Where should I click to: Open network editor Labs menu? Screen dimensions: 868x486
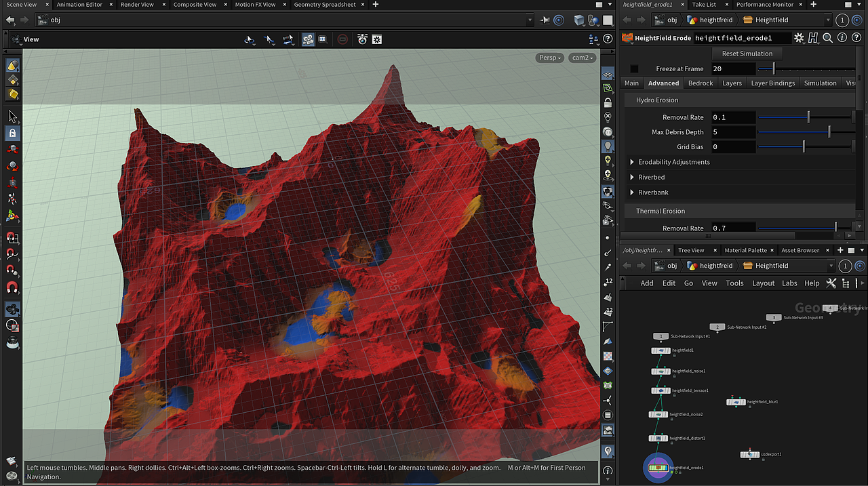[789, 283]
